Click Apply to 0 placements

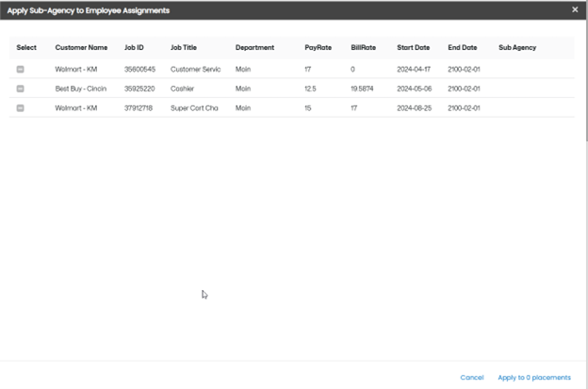click(x=534, y=378)
